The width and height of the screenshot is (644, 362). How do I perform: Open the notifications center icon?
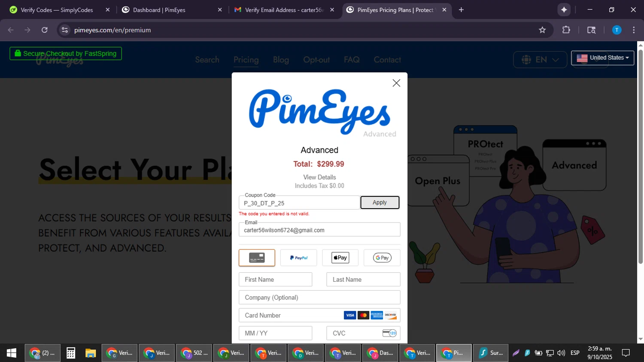pos(626,353)
